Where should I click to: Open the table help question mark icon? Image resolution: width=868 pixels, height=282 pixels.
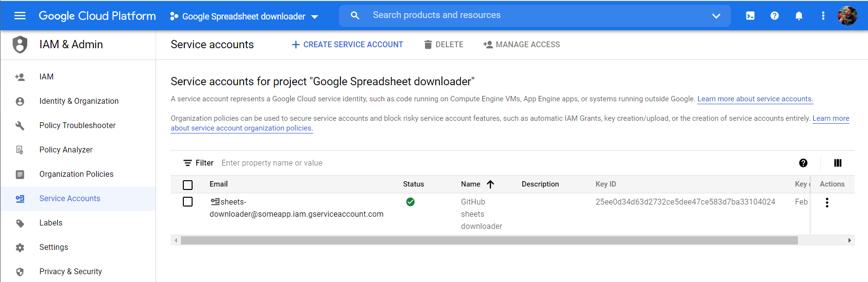(x=803, y=163)
